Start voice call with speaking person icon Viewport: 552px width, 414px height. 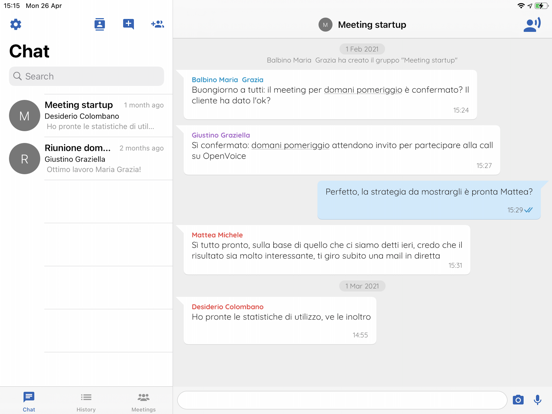pyautogui.click(x=532, y=25)
